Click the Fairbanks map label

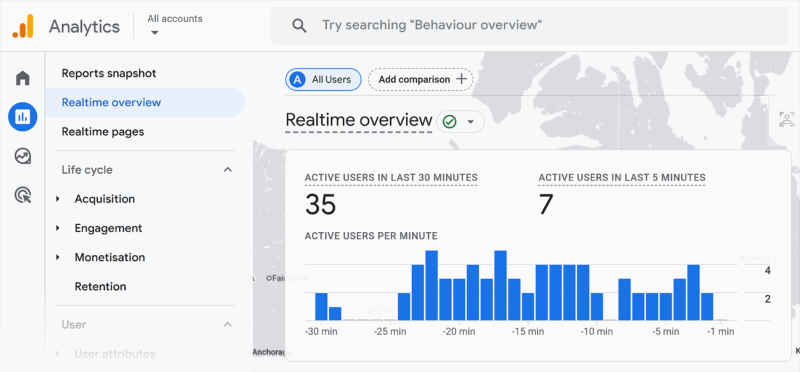[288, 278]
